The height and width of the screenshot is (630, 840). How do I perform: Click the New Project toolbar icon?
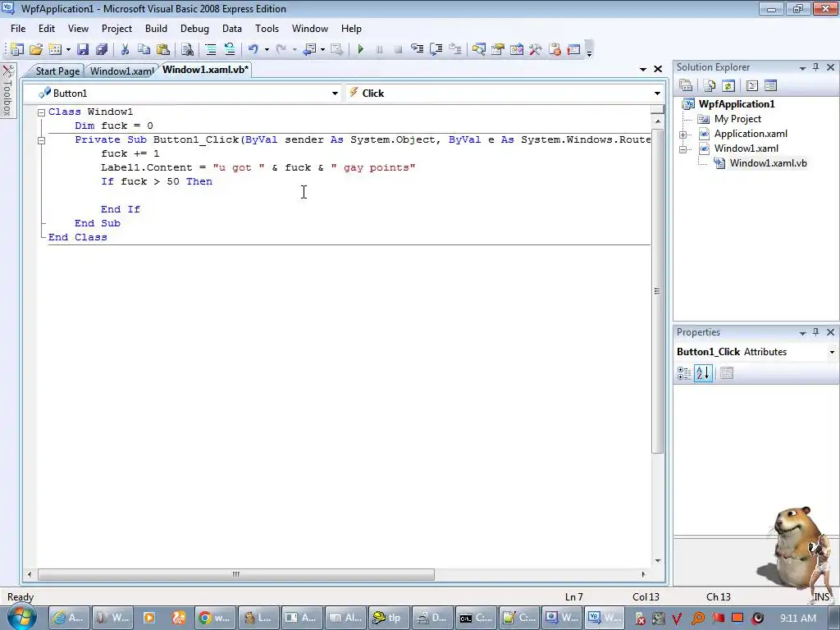(x=17, y=49)
